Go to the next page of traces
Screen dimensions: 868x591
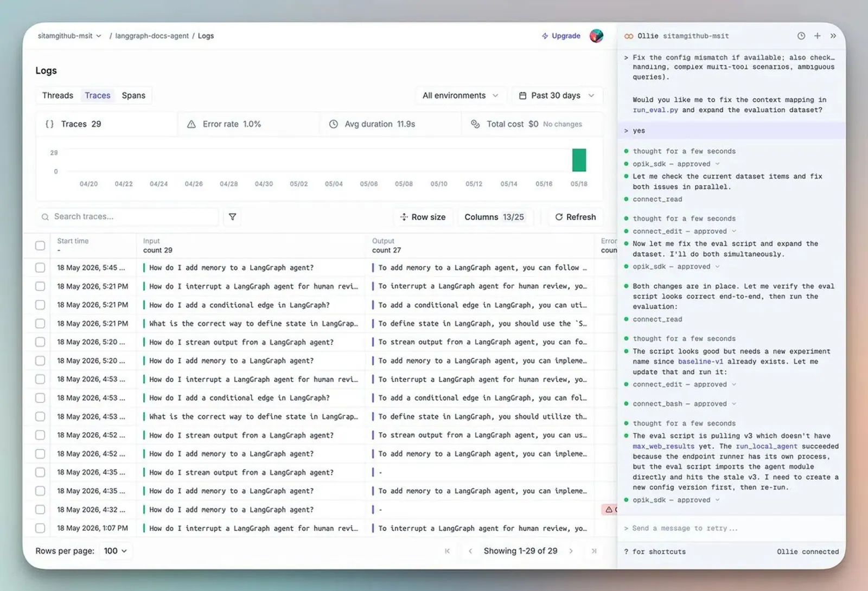click(571, 551)
